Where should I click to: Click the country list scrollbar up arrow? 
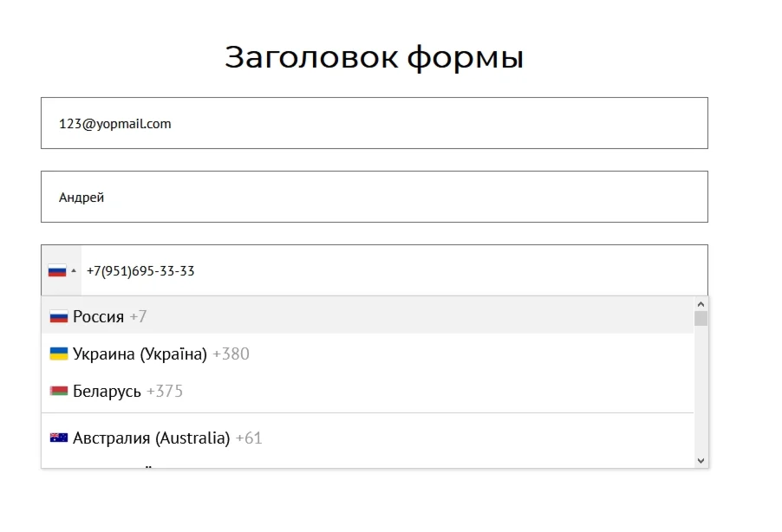point(701,304)
